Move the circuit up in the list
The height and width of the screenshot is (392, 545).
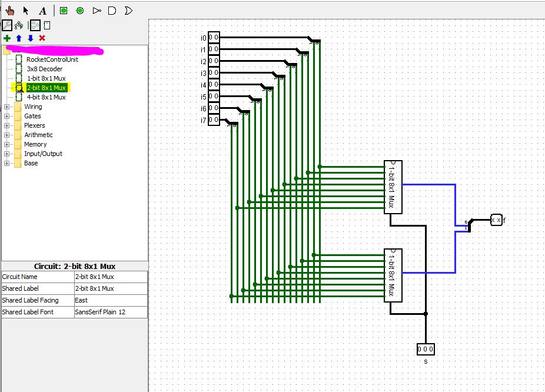19,38
